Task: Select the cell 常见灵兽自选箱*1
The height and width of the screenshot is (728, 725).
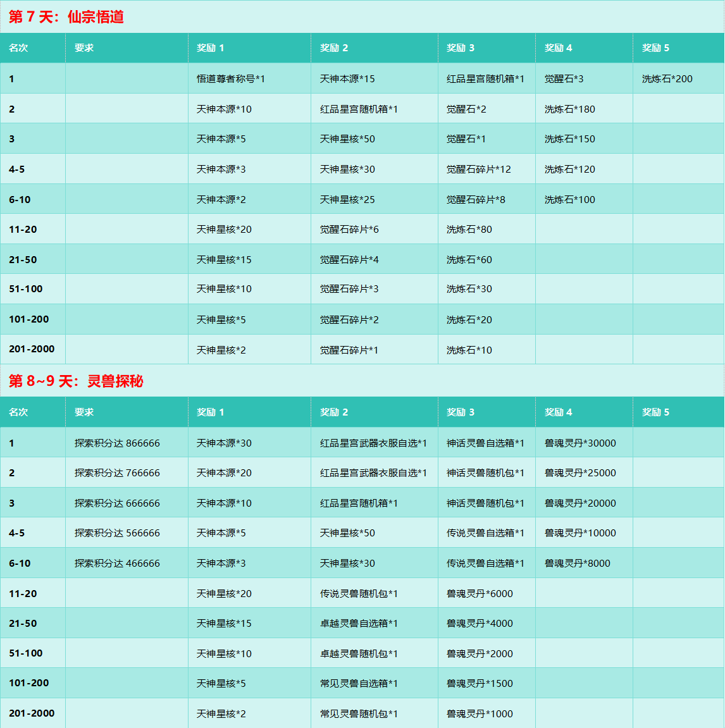Action: click(375, 683)
